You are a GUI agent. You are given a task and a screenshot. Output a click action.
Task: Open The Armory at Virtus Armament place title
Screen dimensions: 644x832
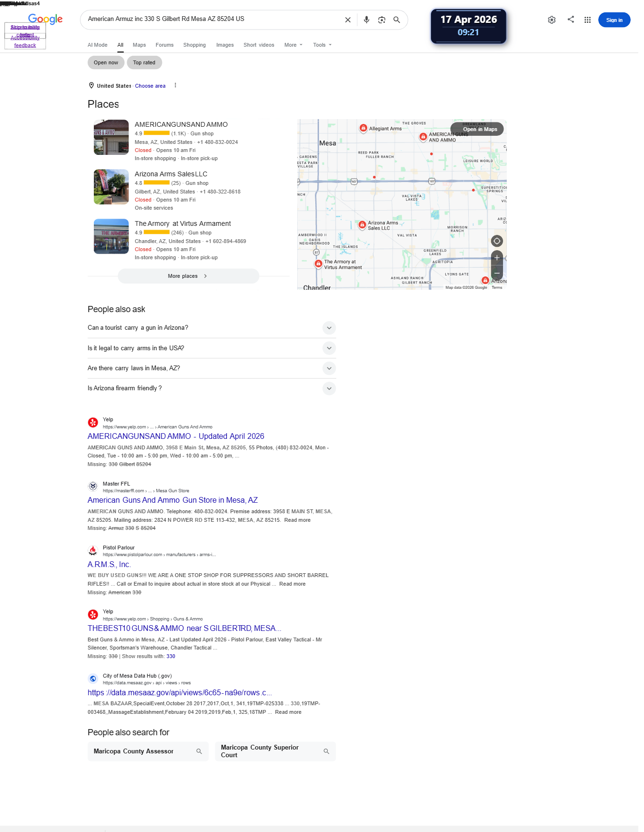(x=183, y=223)
